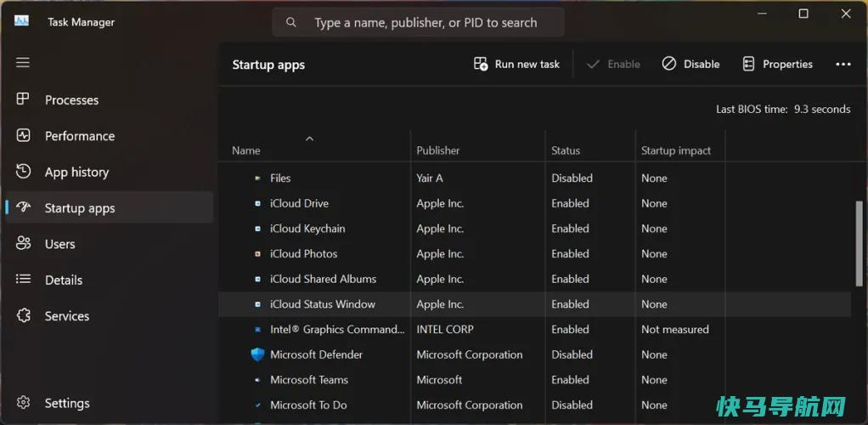Click the Run new task icon

tap(481, 65)
